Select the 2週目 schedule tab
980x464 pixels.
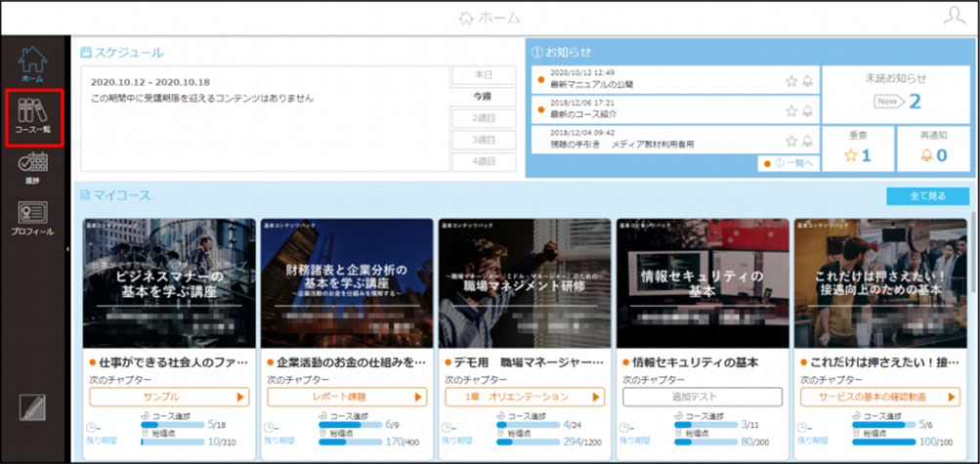484,118
